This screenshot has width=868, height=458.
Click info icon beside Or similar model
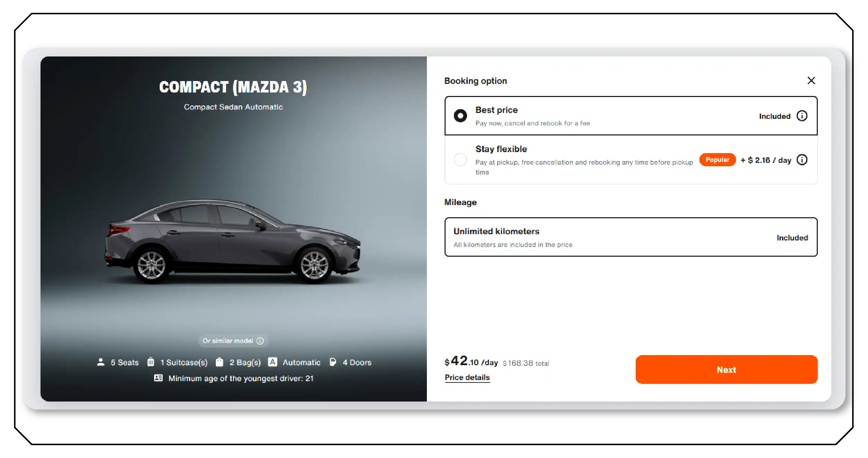point(260,341)
